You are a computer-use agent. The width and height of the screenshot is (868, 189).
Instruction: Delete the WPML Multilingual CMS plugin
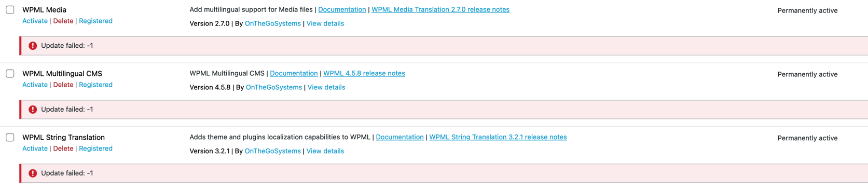tap(63, 85)
